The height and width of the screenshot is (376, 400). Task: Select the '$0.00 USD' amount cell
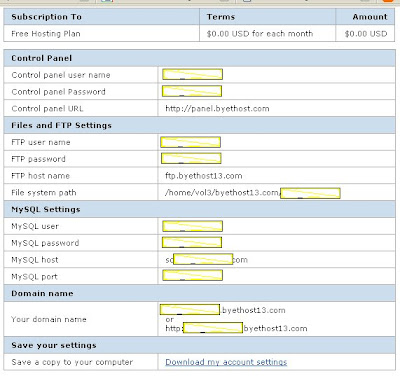click(366, 34)
